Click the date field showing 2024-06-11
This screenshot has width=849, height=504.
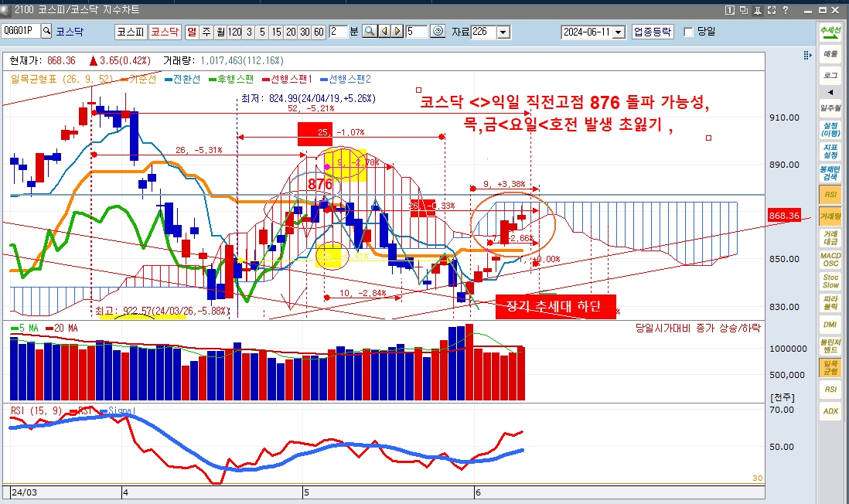587,32
